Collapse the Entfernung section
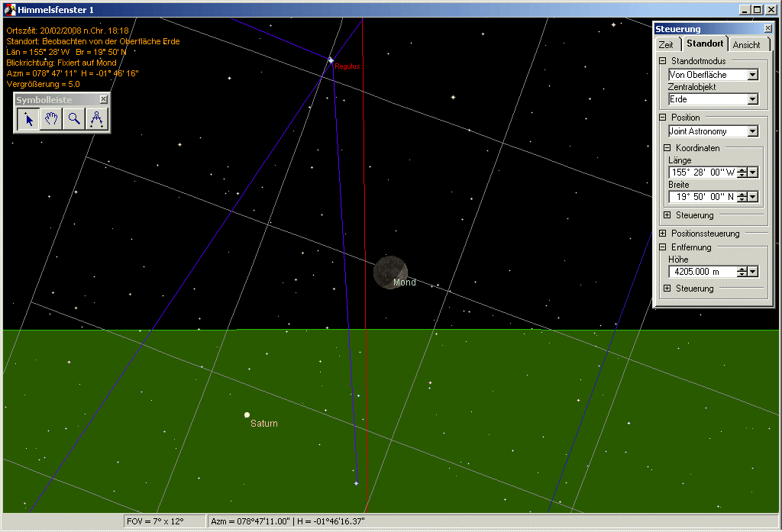782x532 pixels. (662, 247)
